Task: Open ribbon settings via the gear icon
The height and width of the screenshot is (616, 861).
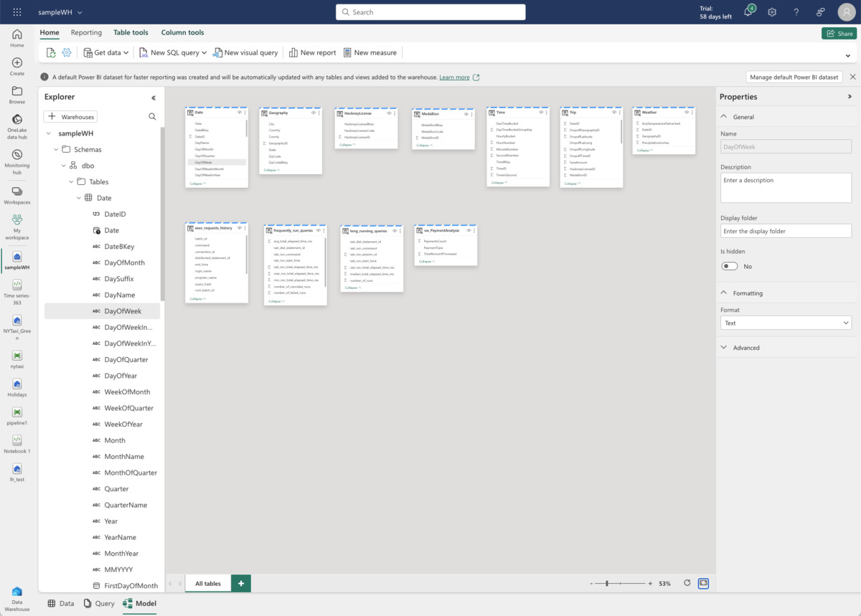Action: coord(67,52)
